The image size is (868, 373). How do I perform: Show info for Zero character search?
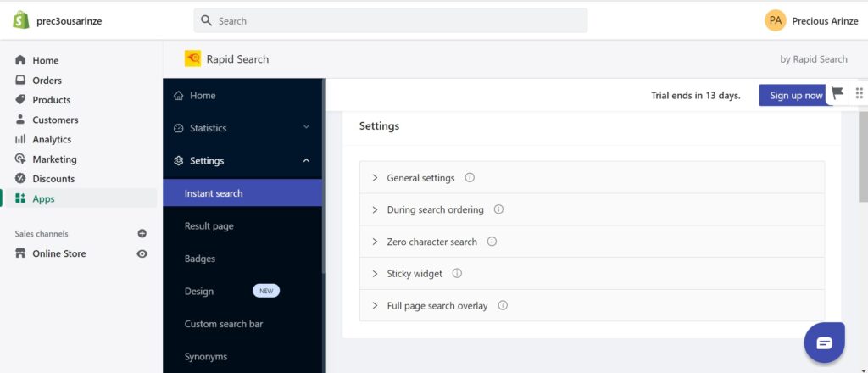492,242
